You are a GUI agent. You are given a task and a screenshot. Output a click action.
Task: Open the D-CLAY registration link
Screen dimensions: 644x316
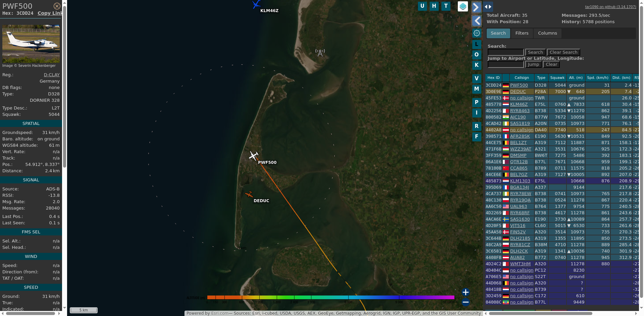point(52,75)
